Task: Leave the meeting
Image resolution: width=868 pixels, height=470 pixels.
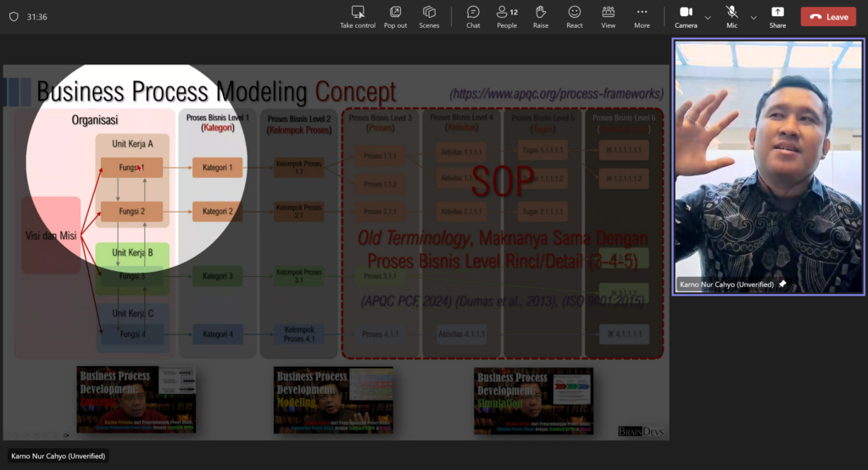Action: pos(828,17)
